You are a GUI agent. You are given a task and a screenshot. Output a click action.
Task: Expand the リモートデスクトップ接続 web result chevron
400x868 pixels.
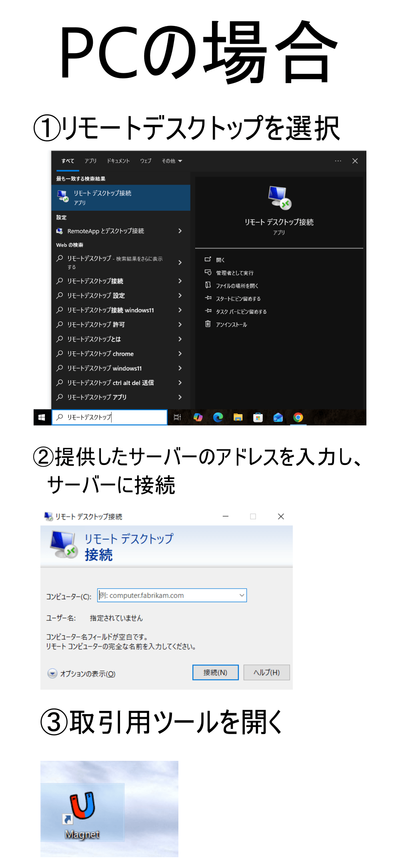(180, 281)
